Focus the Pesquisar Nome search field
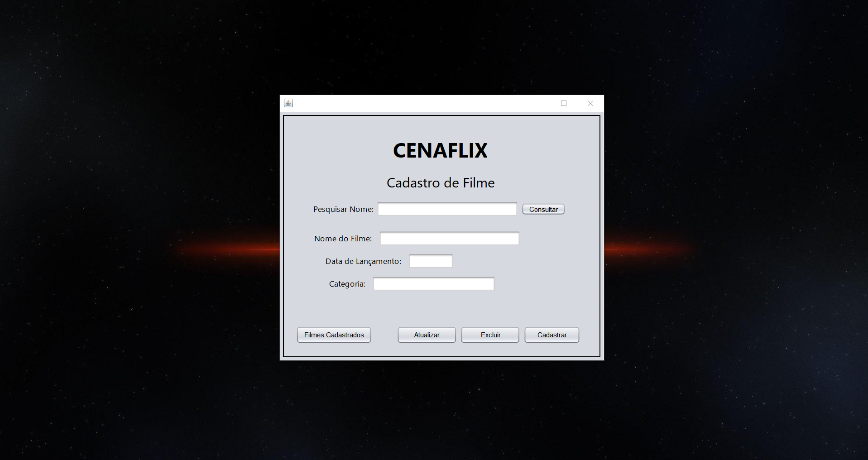 click(447, 209)
